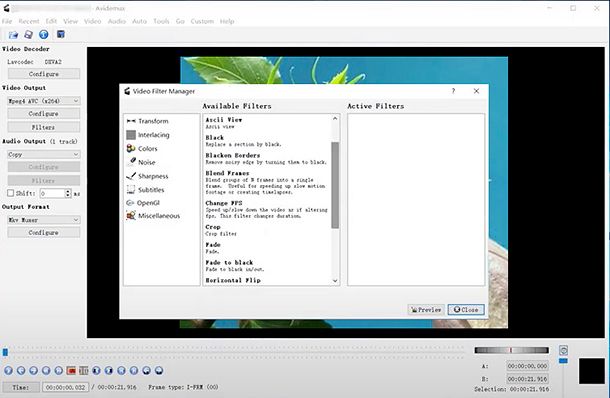This screenshot has height=398, width=610.
Task: Select the Blacken Borders filter
Action: [x=267, y=158]
